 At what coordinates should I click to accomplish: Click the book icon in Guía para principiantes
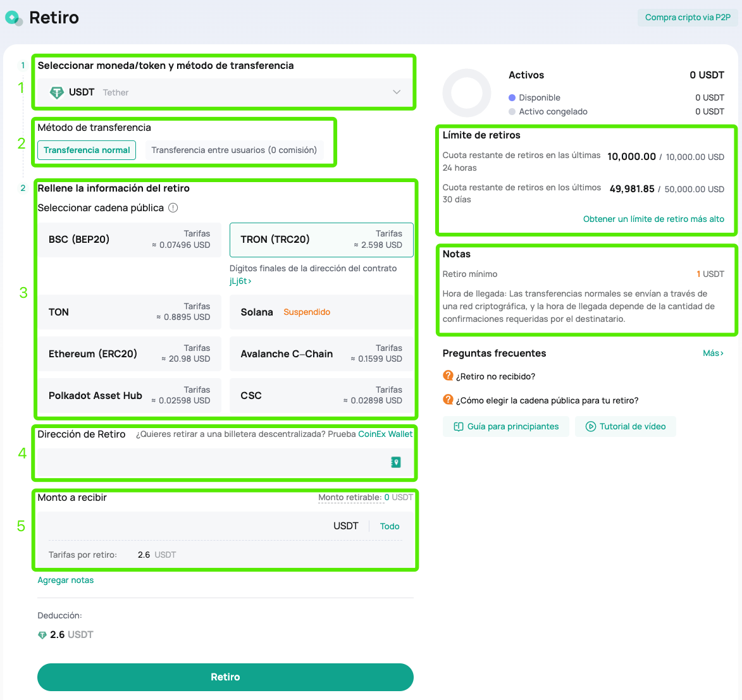click(458, 427)
